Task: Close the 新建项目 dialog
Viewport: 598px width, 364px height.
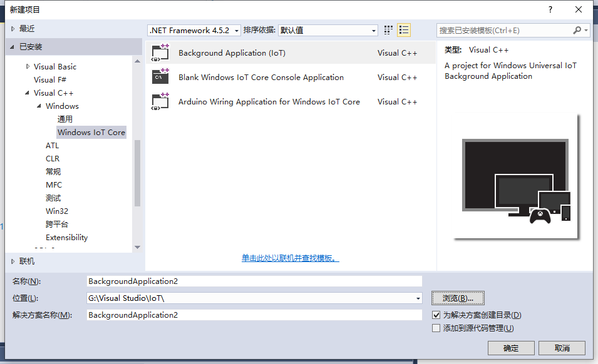Action: click(579, 9)
